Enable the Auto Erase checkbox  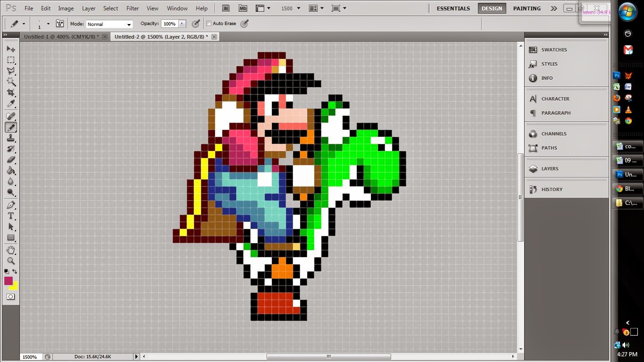209,23
